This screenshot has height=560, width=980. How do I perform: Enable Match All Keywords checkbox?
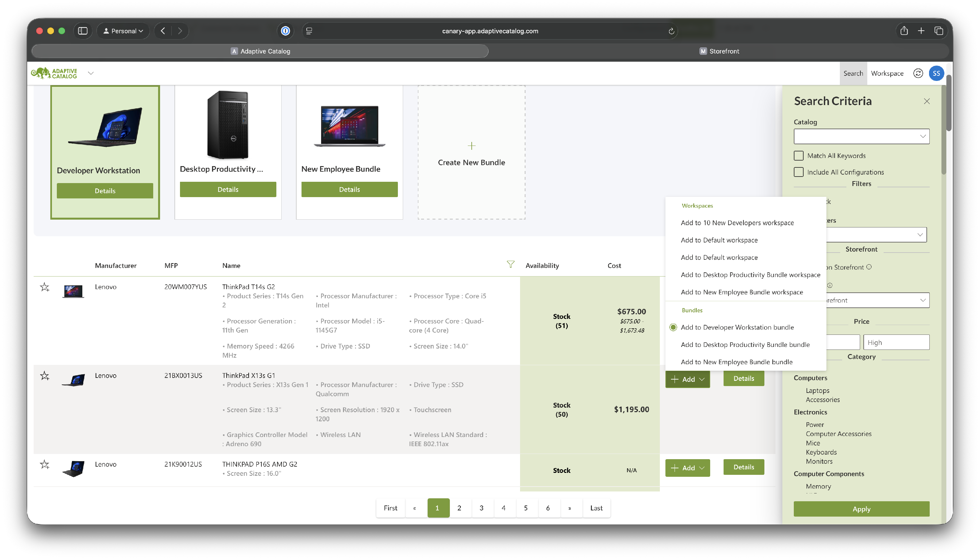pos(799,156)
